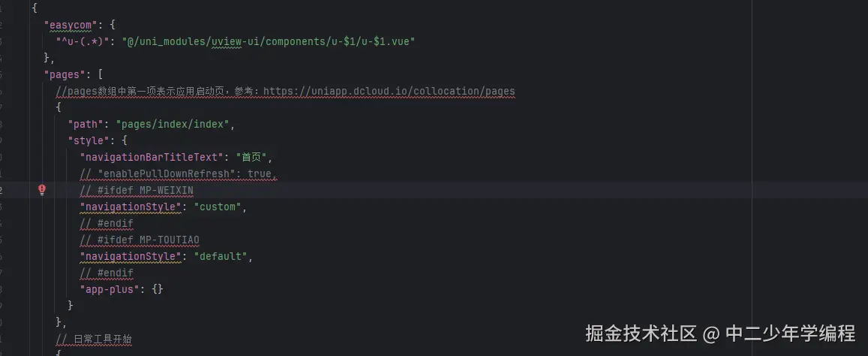868x356 pixels.
Task: Click the #ifdef MP-TOUTIAO comment
Action: pos(140,240)
